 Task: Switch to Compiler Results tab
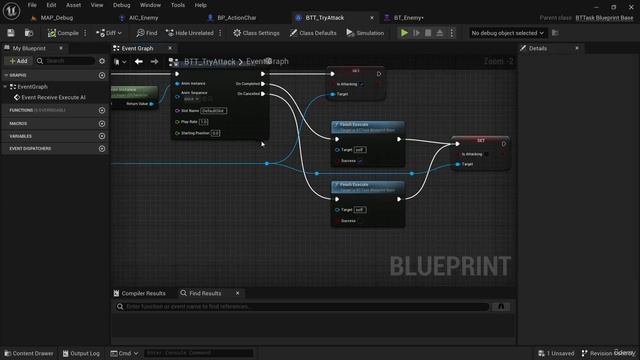[x=140, y=293]
